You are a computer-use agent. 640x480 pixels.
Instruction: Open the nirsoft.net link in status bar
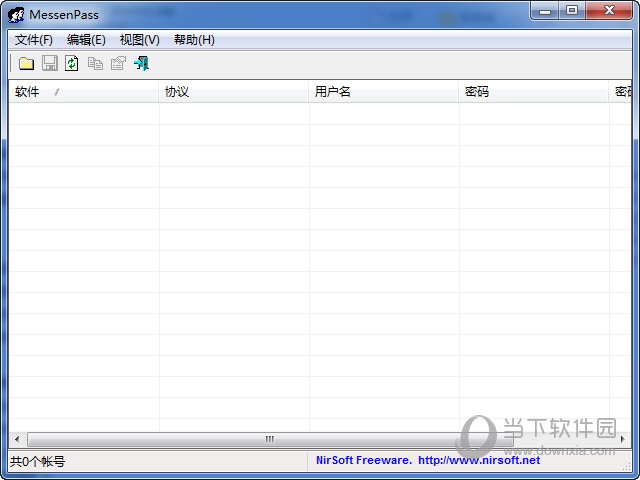(479, 460)
